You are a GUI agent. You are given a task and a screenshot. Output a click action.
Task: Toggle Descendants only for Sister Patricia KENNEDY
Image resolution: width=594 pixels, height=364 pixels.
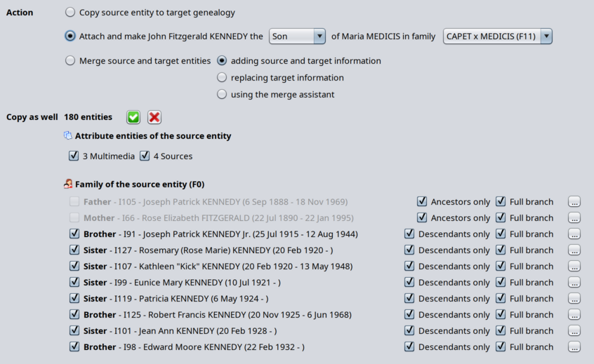coord(409,299)
